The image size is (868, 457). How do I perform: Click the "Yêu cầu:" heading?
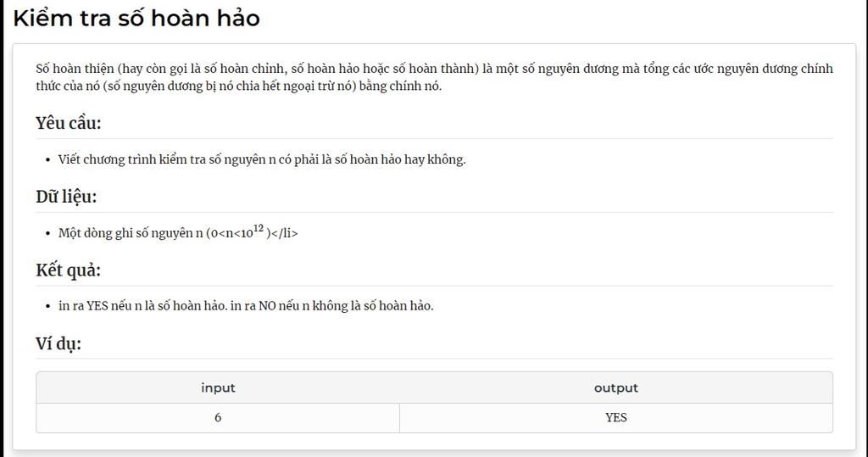pos(69,123)
